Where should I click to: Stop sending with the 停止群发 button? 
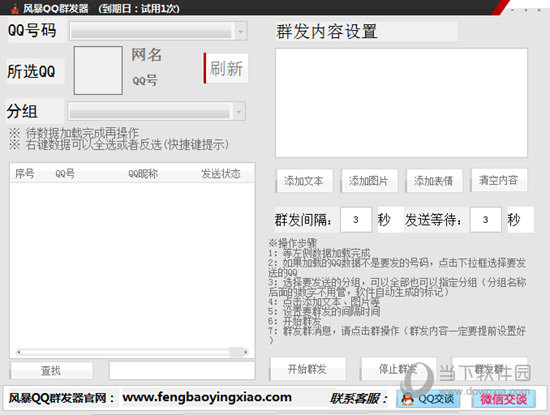(398, 369)
